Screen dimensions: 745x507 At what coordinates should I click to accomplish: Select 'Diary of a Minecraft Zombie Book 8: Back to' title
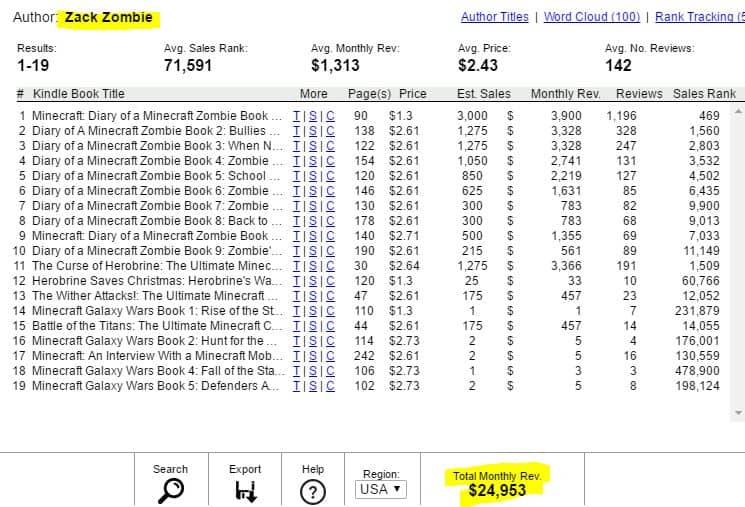pyautogui.click(x=157, y=221)
